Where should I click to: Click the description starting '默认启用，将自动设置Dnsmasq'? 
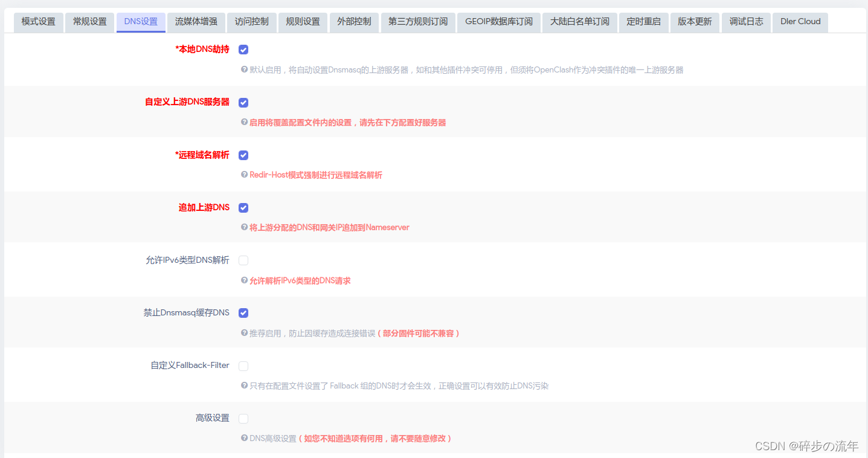point(466,70)
